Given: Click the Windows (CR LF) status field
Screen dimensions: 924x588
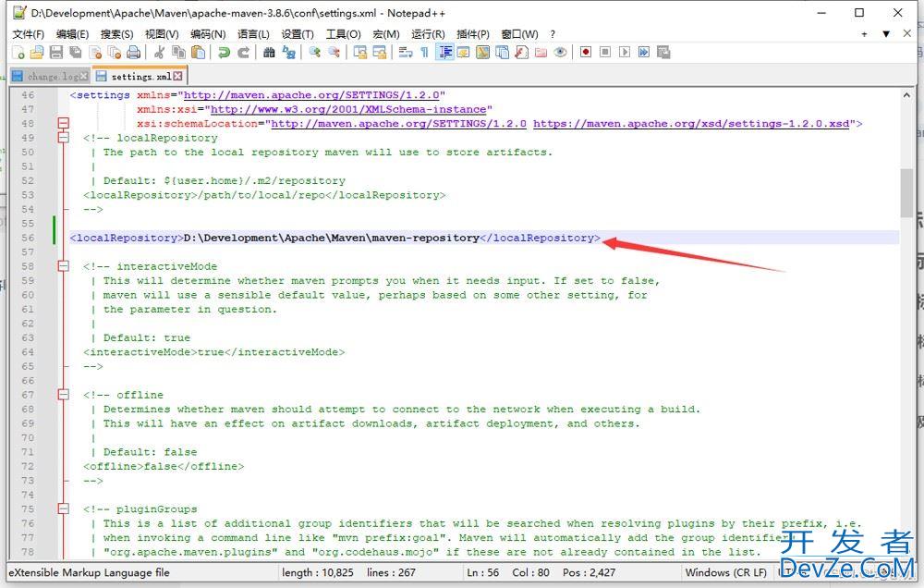Looking at the screenshot, I should [x=726, y=572].
